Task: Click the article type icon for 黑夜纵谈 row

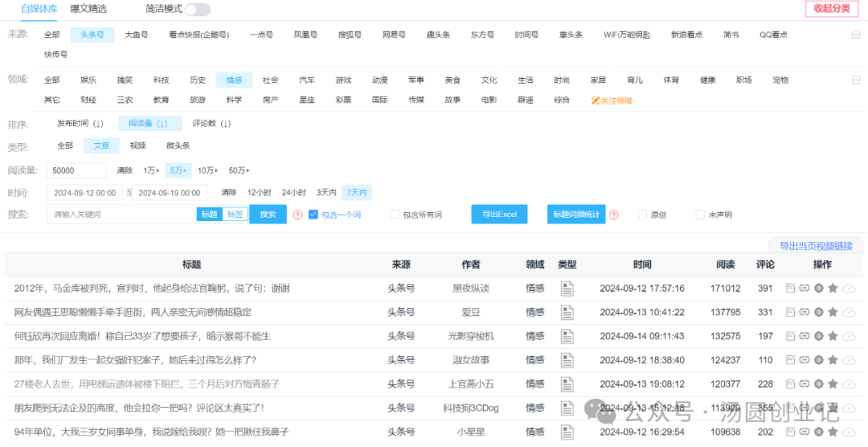Action: (567, 288)
